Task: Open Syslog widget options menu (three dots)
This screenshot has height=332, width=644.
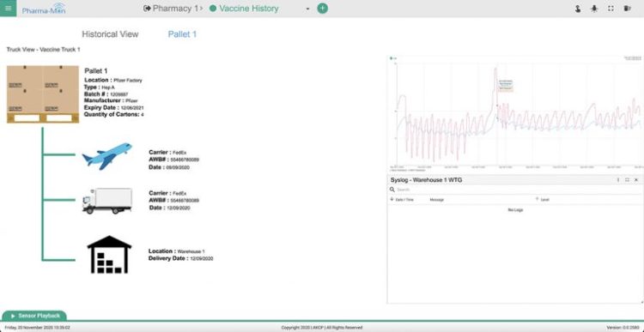Action: pyautogui.click(x=618, y=180)
